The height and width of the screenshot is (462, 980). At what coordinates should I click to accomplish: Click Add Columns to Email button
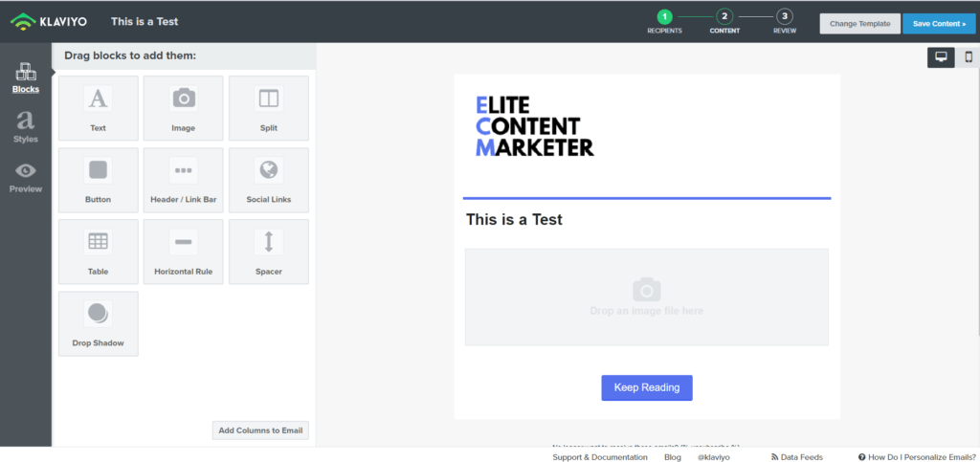pyautogui.click(x=260, y=430)
